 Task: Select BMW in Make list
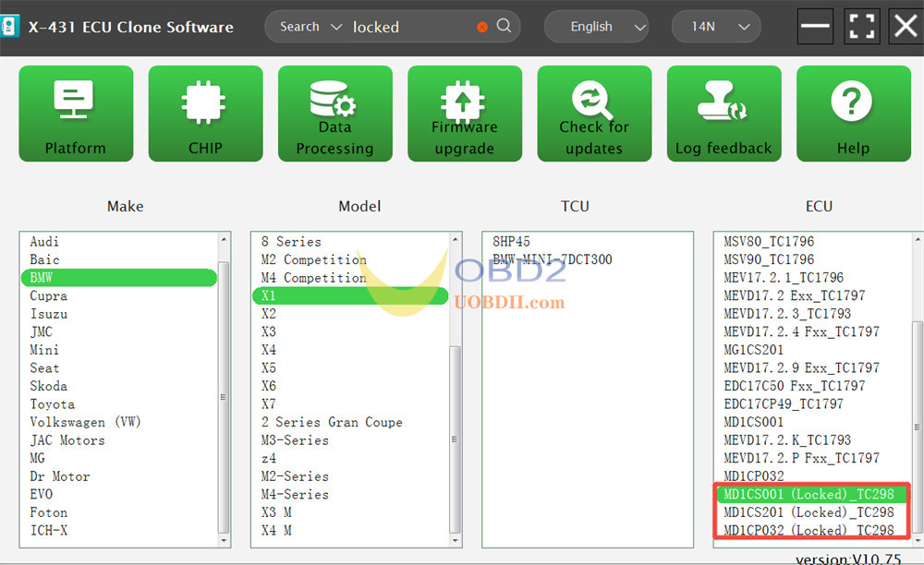click(119, 278)
